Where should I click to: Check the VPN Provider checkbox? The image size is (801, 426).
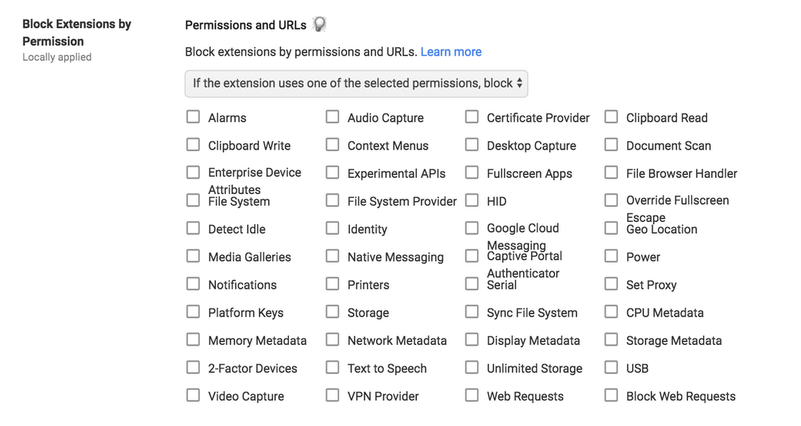click(333, 395)
